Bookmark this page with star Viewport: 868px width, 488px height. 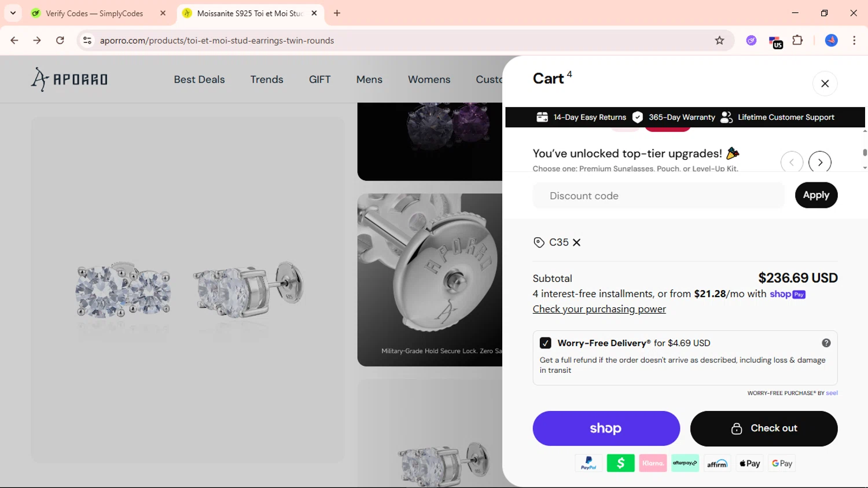(x=719, y=41)
